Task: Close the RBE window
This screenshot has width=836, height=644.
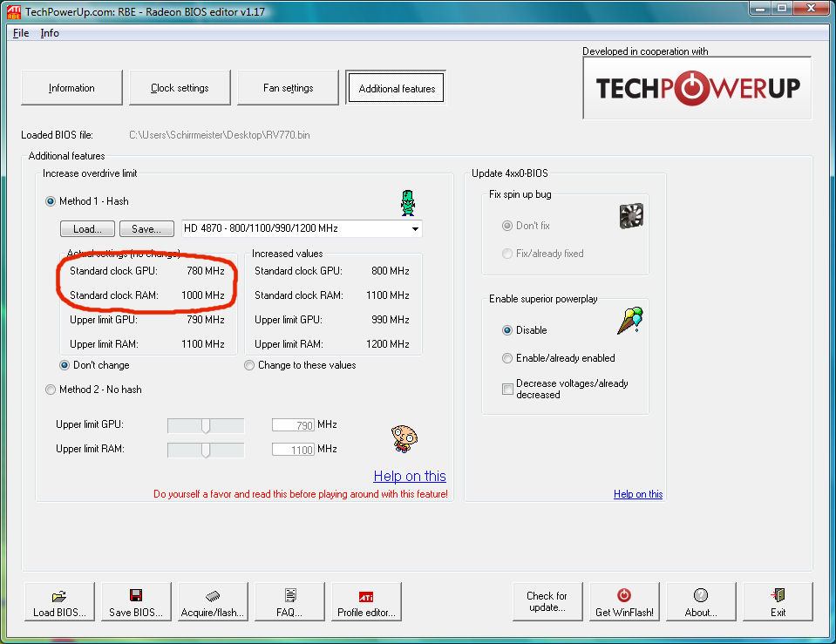Action: (x=811, y=9)
